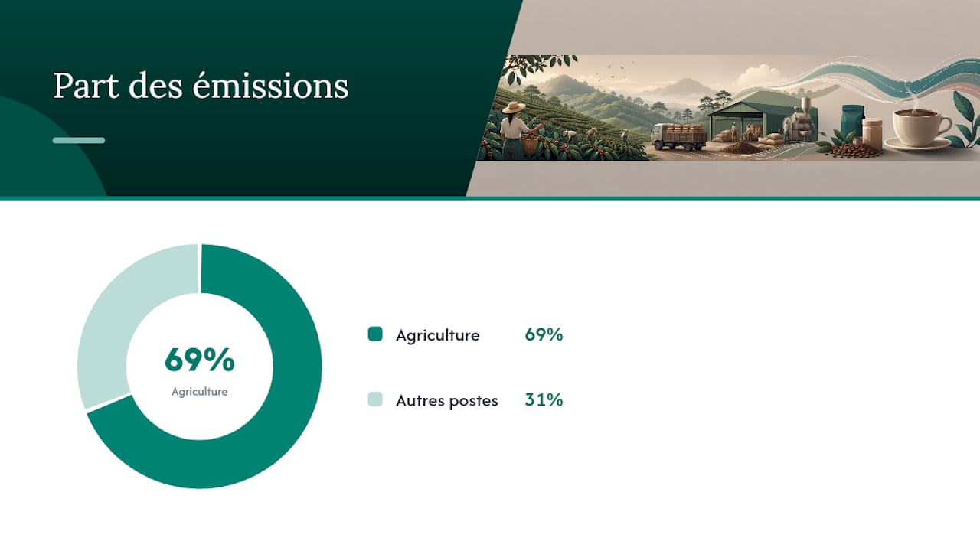This screenshot has height=551, width=980.
Task: Click the small Agriculture caption inside the donut
Action: pos(200,392)
